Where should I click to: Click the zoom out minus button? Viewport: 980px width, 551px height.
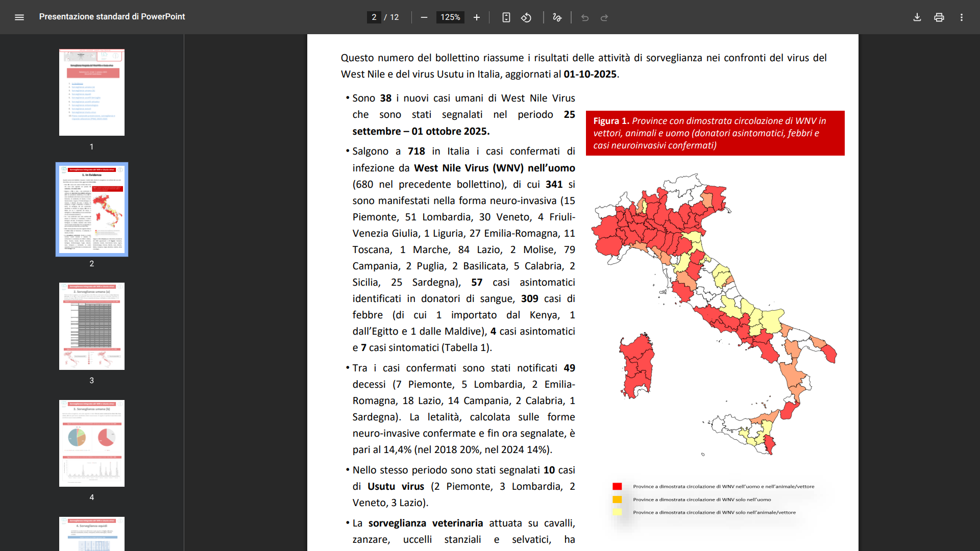pyautogui.click(x=424, y=17)
